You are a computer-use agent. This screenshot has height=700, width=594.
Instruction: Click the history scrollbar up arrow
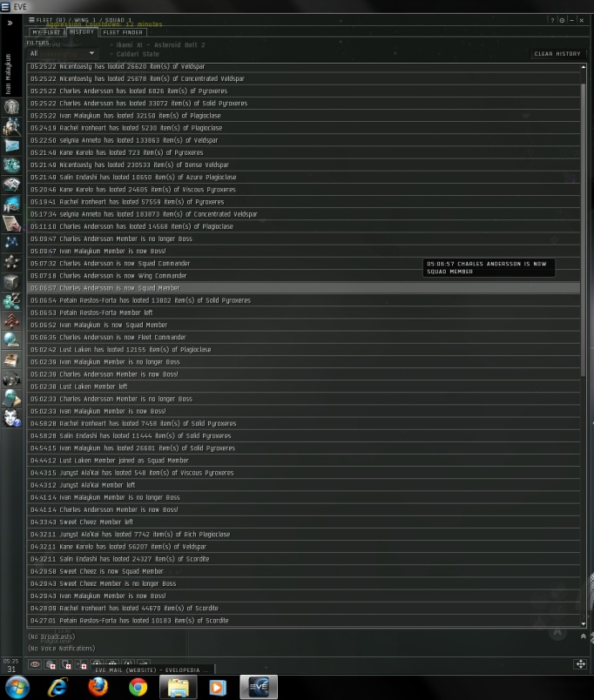point(584,67)
